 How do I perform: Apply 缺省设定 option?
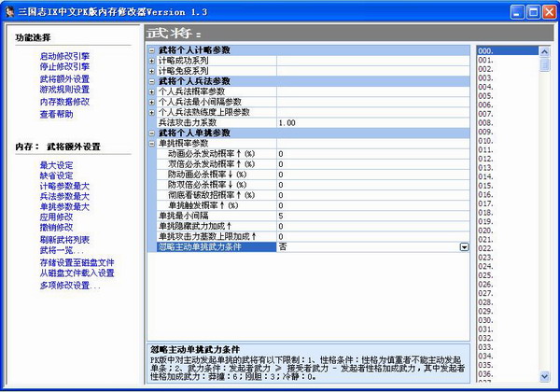[x=56, y=175]
